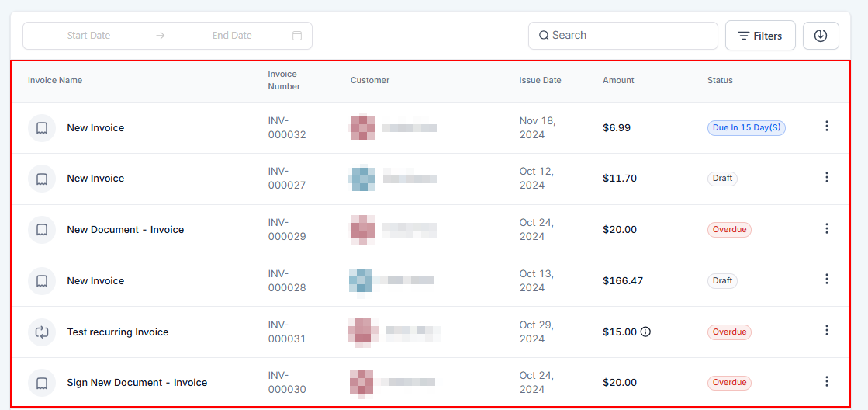The width and height of the screenshot is (868, 410).
Task: Click the Invoice Name column header
Action: [55, 80]
